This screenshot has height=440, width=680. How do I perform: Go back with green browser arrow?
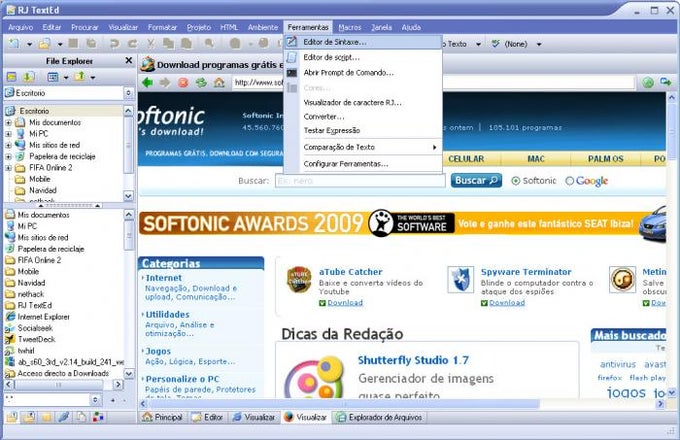tap(147, 82)
